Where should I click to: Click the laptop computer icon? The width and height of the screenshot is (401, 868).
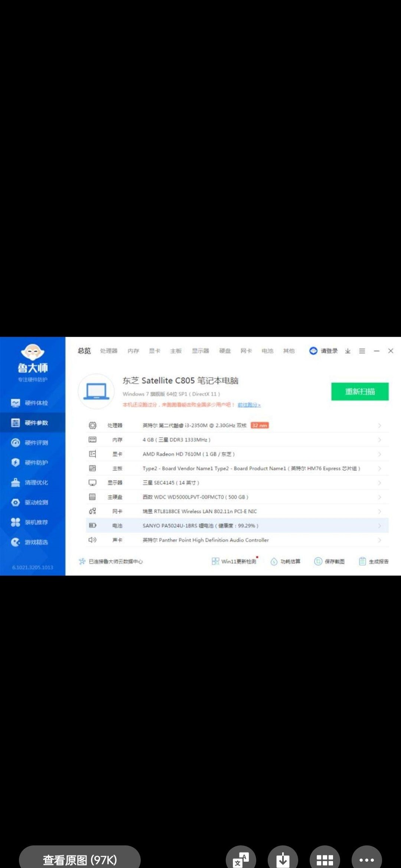tap(96, 391)
